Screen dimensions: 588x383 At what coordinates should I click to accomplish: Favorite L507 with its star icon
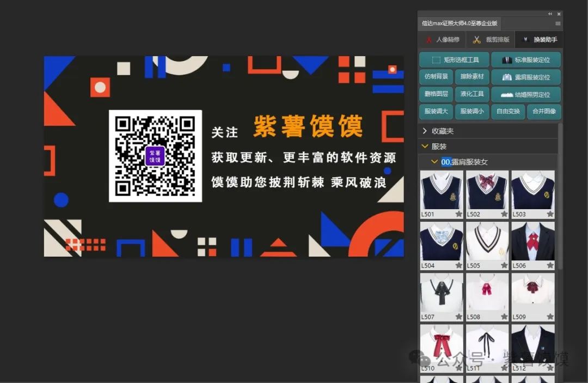[458, 317]
